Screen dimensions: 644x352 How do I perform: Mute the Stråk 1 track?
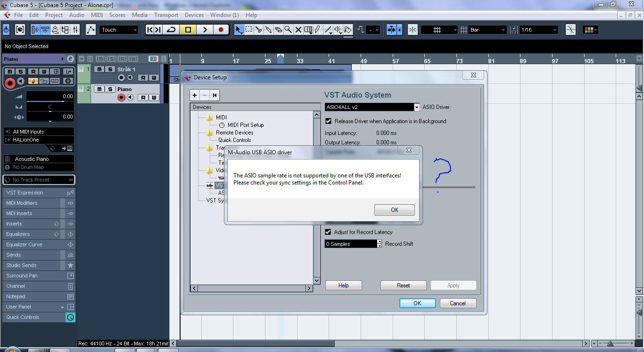(99, 69)
